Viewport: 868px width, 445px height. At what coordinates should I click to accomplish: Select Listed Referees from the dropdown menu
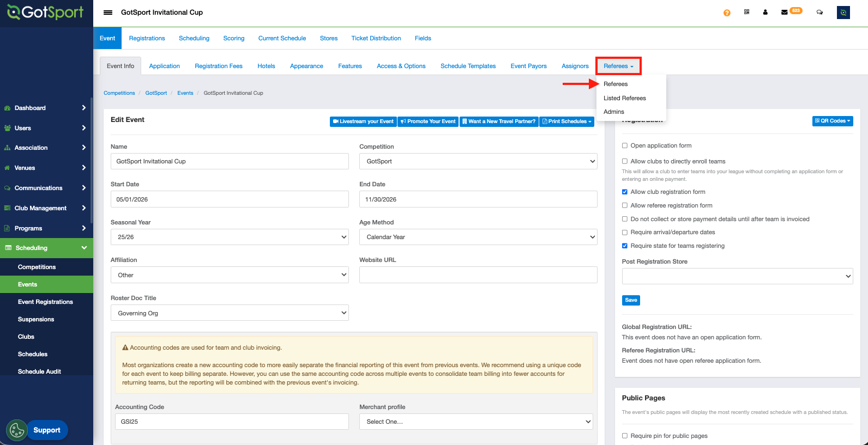pyautogui.click(x=624, y=98)
